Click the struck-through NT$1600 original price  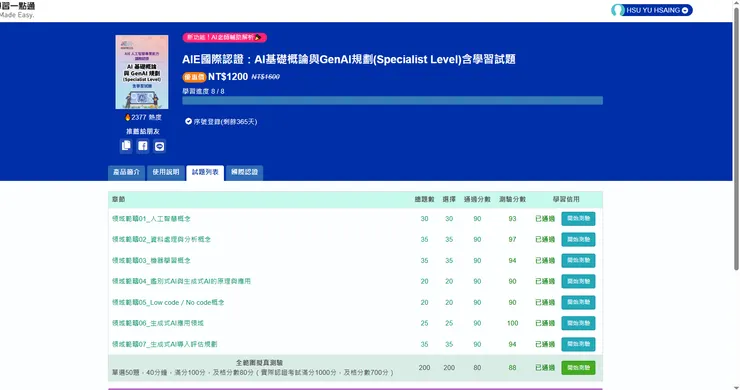tap(265, 76)
